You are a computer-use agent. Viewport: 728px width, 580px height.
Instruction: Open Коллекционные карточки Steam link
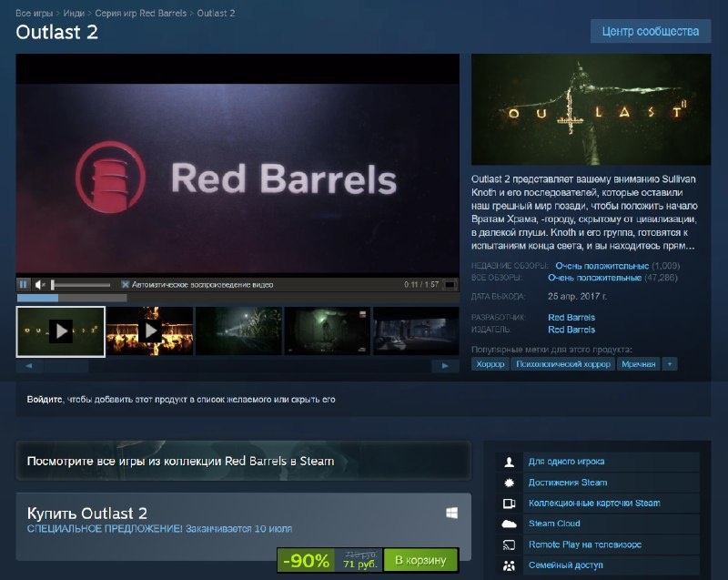click(594, 503)
